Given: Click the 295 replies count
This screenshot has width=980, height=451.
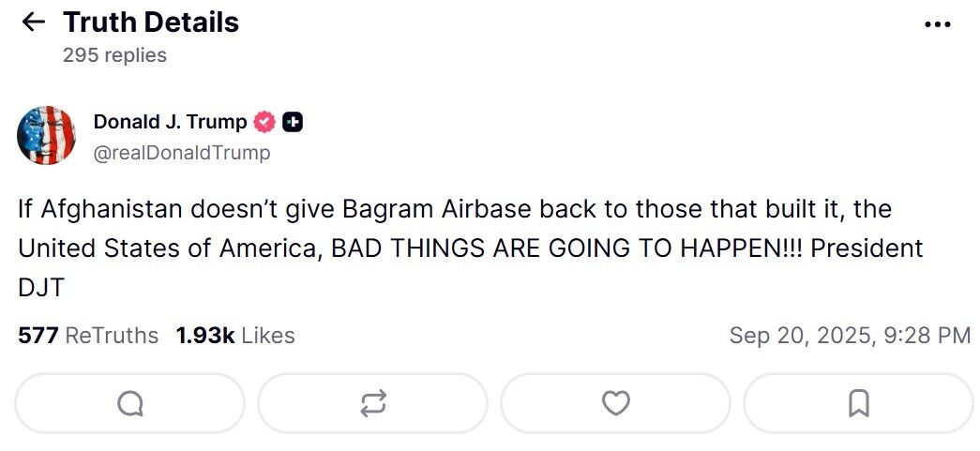Looking at the screenshot, I should [114, 55].
